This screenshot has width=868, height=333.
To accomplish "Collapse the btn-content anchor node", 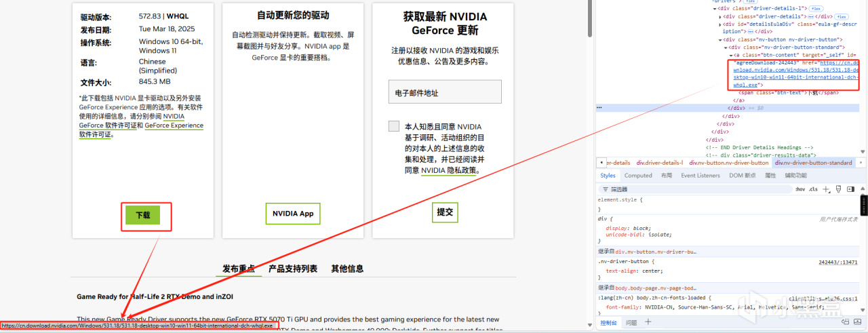I will pos(730,55).
